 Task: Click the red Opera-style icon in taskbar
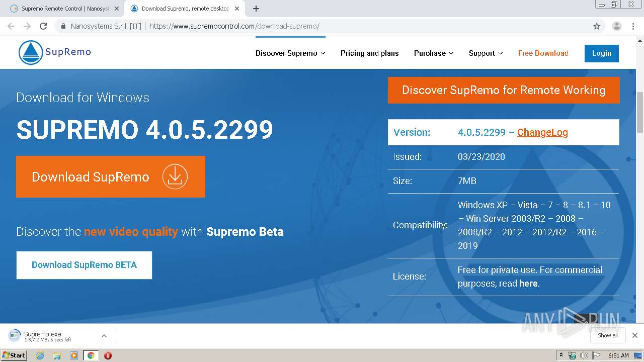click(x=108, y=355)
